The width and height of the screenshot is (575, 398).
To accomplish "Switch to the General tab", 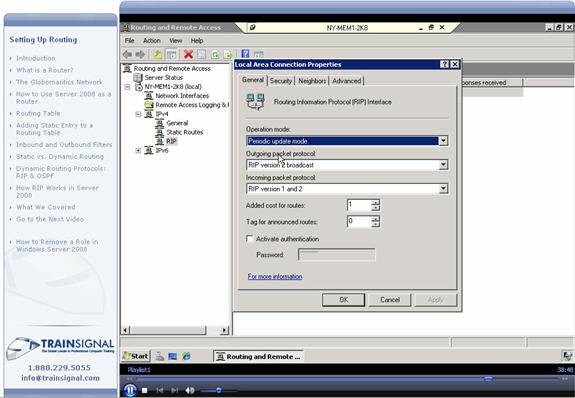I will (253, 80).
